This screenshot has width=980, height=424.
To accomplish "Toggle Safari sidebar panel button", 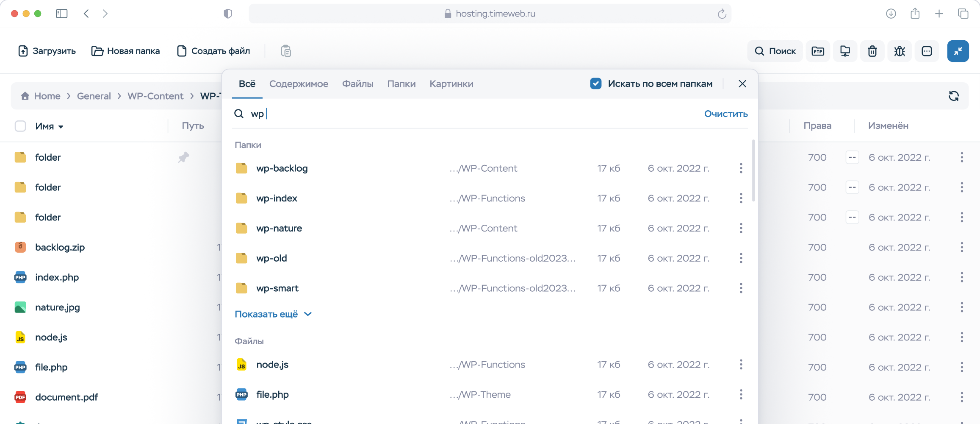I will click(x=62, y=14).
